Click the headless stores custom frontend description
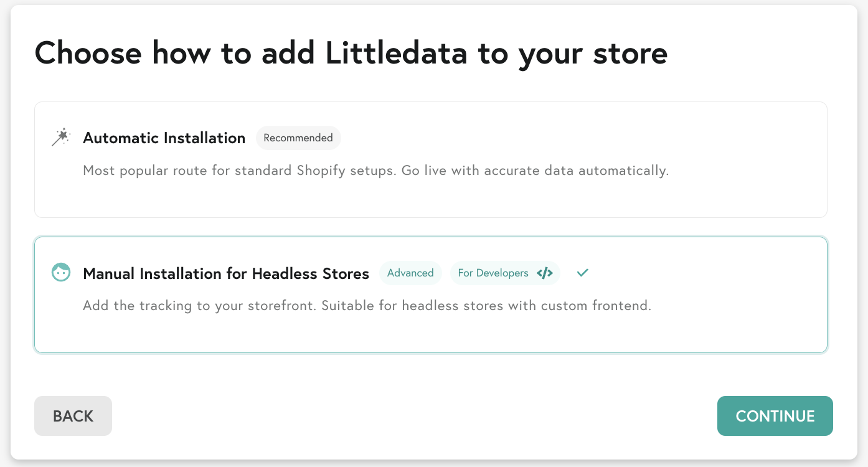 point(367,306)
